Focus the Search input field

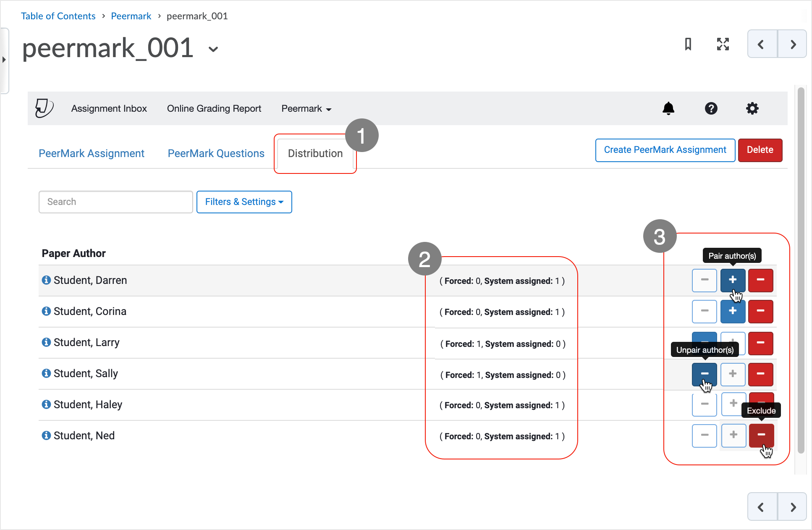tap(116, 202)
